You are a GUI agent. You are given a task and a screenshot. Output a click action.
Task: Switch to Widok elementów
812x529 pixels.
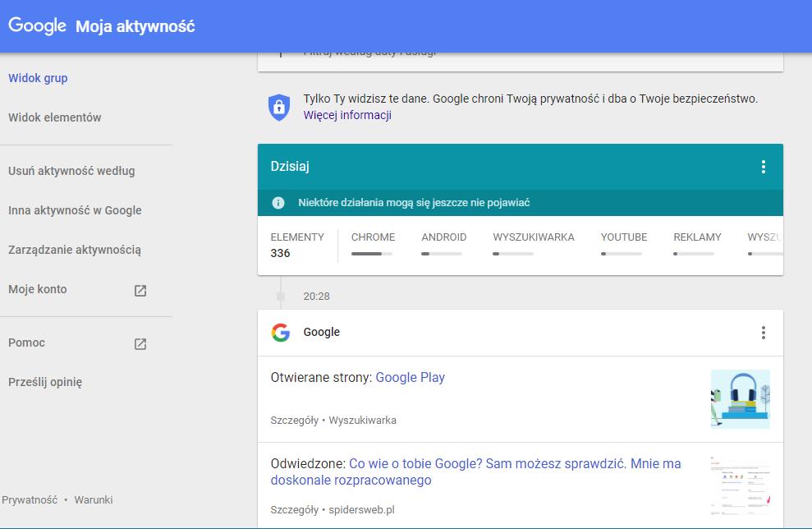click(54, 117)
